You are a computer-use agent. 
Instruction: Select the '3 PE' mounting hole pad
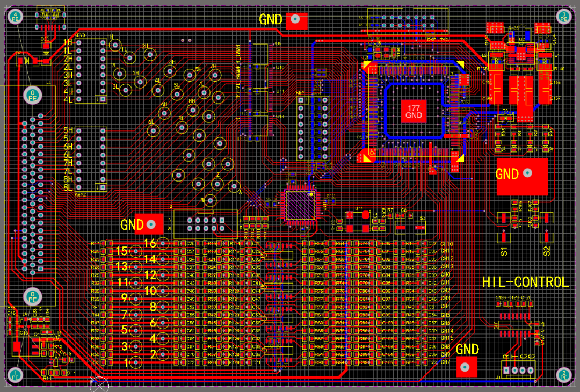(564, 17)
